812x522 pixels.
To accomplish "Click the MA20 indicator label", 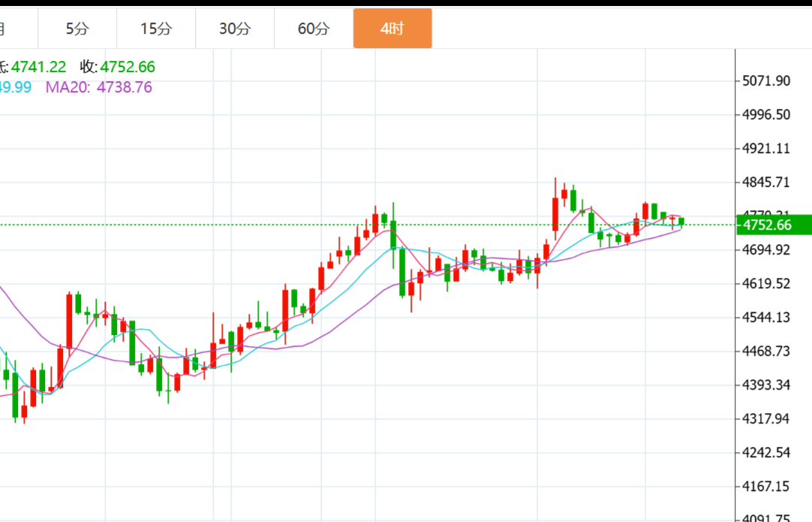I will point(98,87).
